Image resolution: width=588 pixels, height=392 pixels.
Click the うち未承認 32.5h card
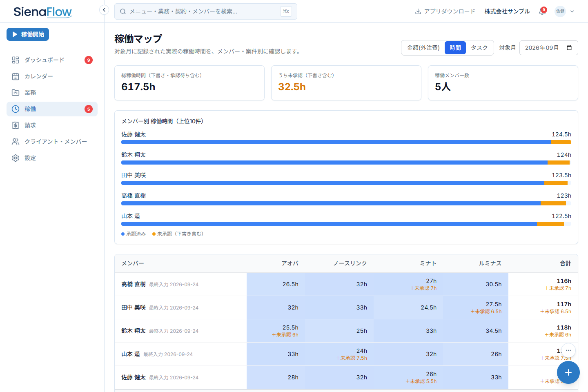pos(346,83)
